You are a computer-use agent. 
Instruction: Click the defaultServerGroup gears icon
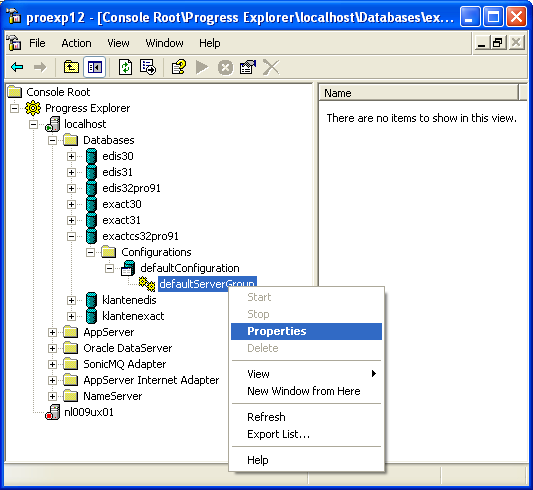pos(147,284)
